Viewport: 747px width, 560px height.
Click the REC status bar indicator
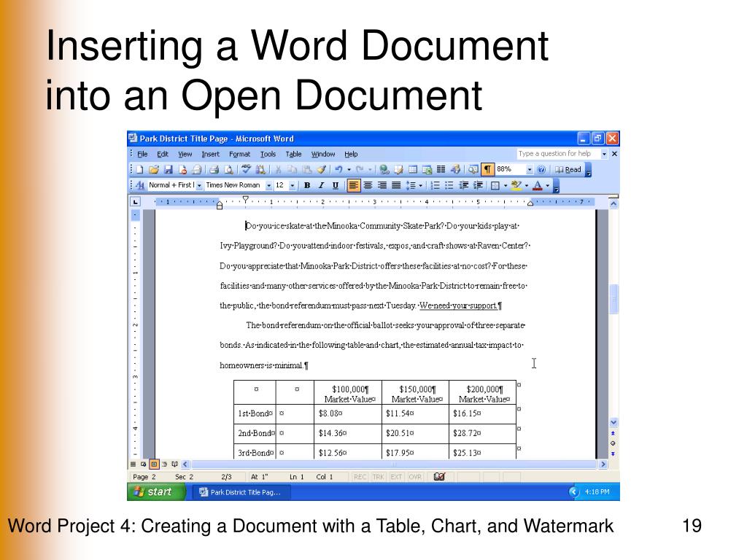[360, 477]
